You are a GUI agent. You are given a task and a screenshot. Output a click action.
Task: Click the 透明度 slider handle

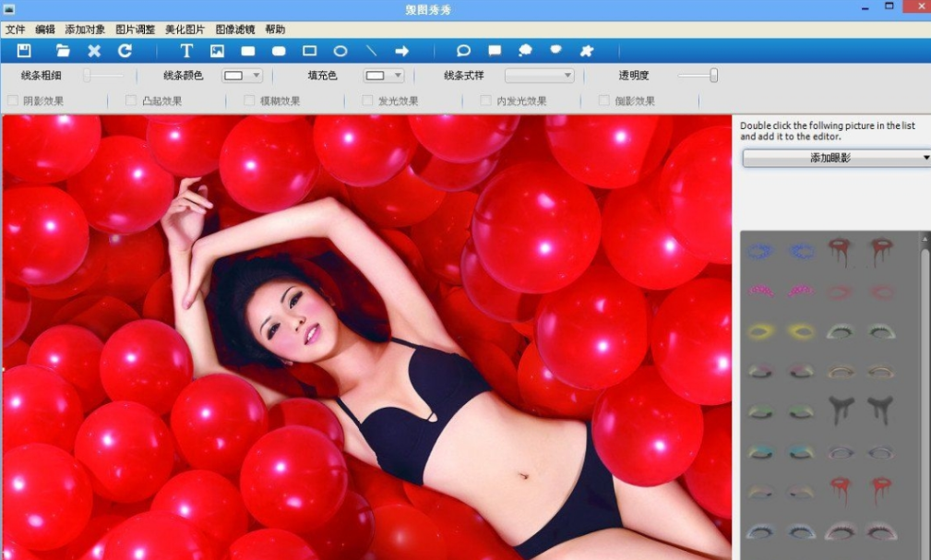(x=713, y=76)
